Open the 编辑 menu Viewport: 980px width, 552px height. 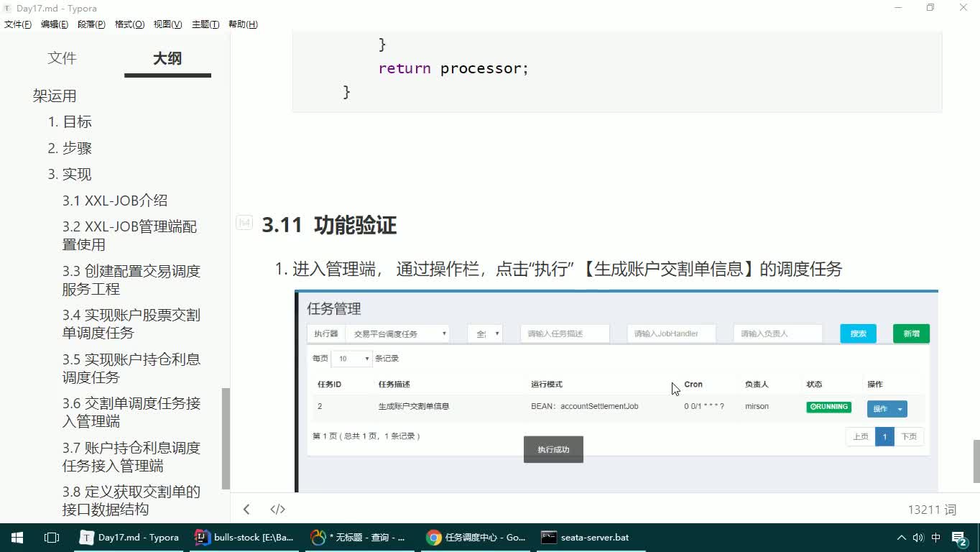pyautogui.click(x=55, y=24)
